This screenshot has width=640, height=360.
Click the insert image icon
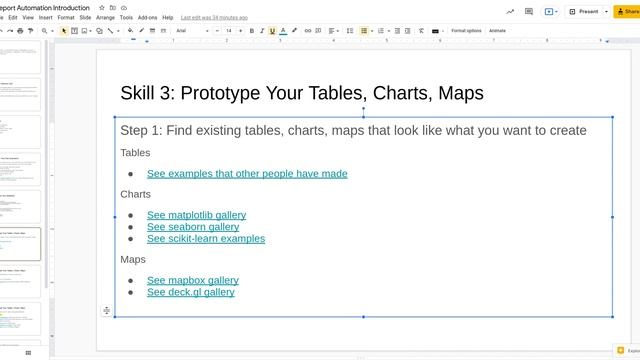(84, 31)
